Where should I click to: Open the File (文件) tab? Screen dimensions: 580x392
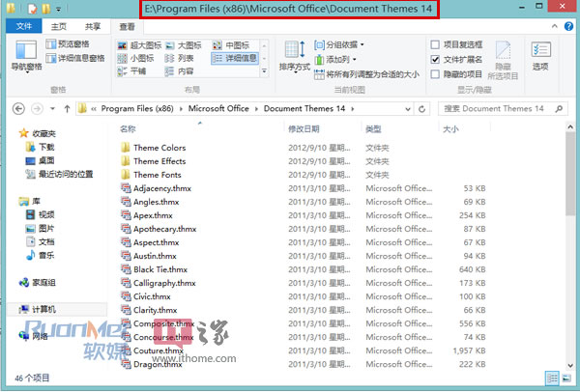pos(24,26)
